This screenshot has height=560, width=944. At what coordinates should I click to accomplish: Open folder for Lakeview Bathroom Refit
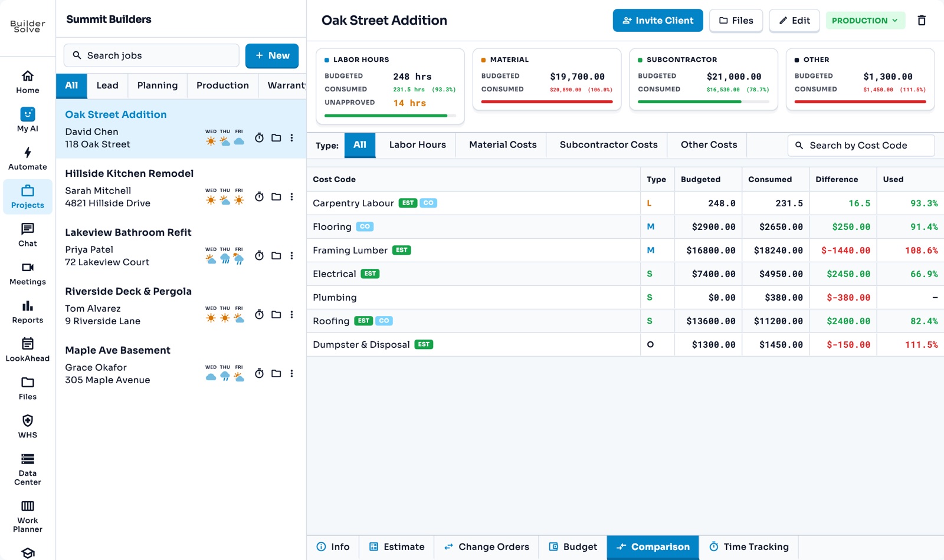tap(276, 256)
